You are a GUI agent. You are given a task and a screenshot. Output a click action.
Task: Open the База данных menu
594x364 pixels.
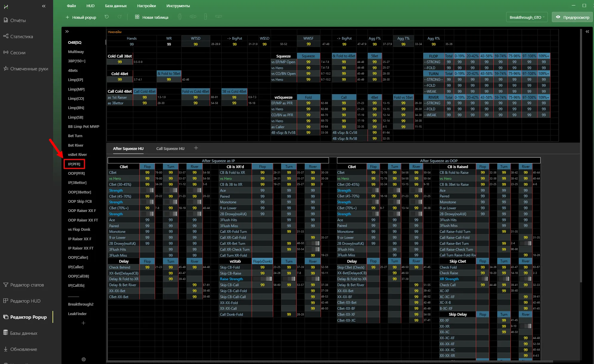pos(116,6)
